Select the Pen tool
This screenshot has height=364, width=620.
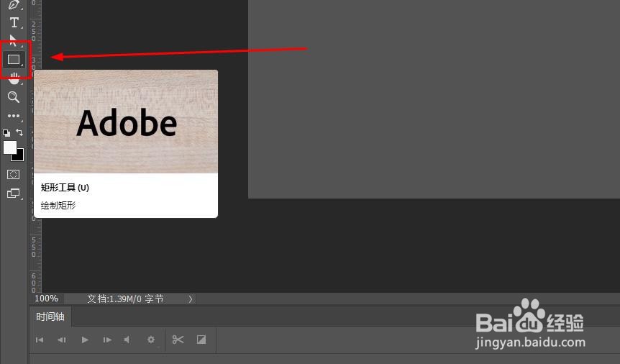tap(14, 5)
